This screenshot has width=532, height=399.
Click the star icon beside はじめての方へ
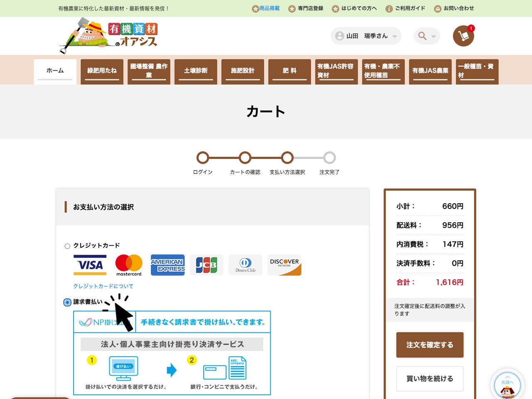(x=335, y=9)
